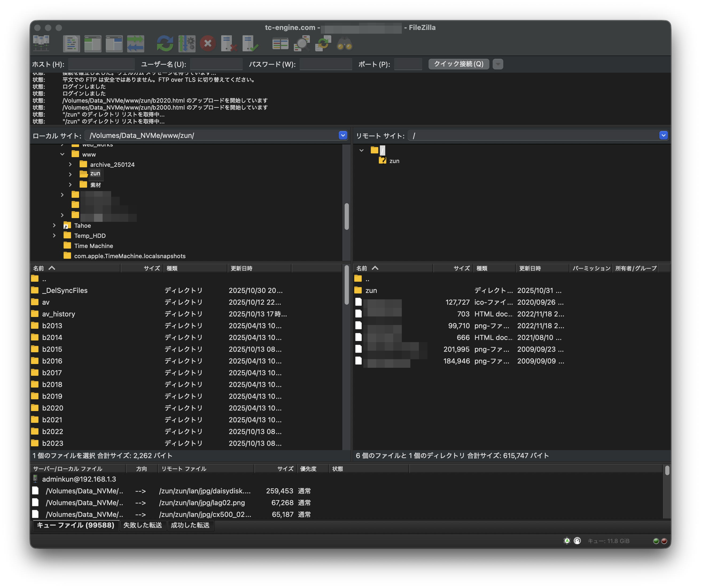This screenshot has width=701, height=588.
Task: Open the Site Manager icon
Action: tap(41, 43)
